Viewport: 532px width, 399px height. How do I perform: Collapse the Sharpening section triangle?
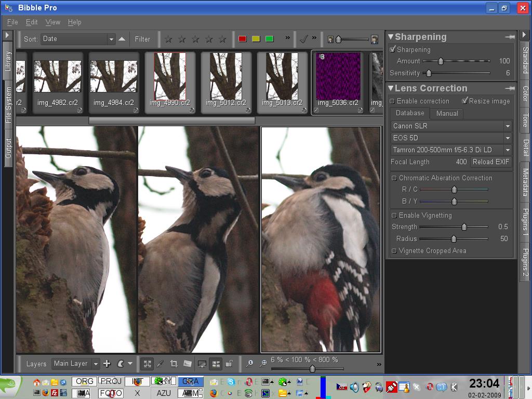point(391,37)
